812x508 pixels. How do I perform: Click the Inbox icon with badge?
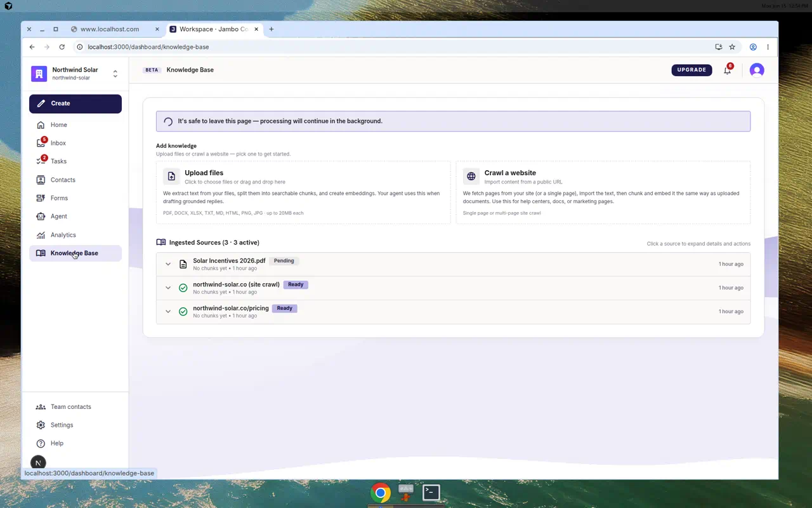(x=41, y=144)
